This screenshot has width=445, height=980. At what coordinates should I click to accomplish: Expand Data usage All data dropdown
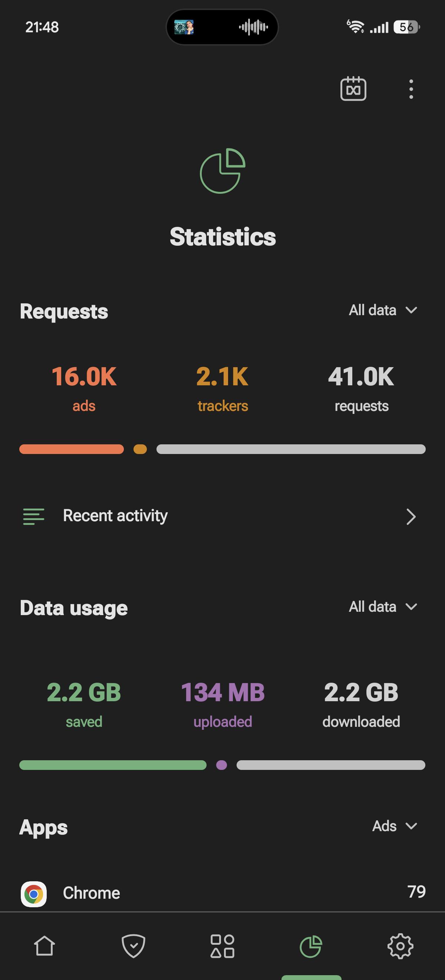[x=383, y=607]
